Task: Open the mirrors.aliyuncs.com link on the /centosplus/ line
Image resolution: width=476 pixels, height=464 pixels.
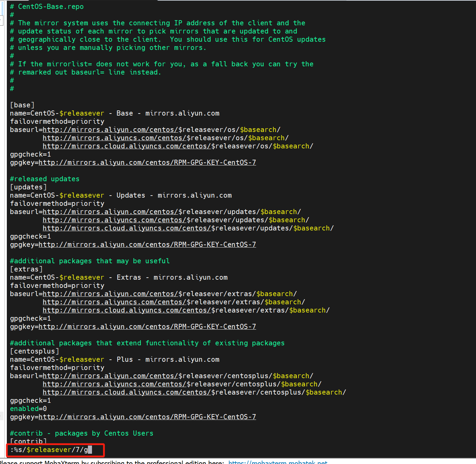Action: pyautogui.click(x=115, y=384)
